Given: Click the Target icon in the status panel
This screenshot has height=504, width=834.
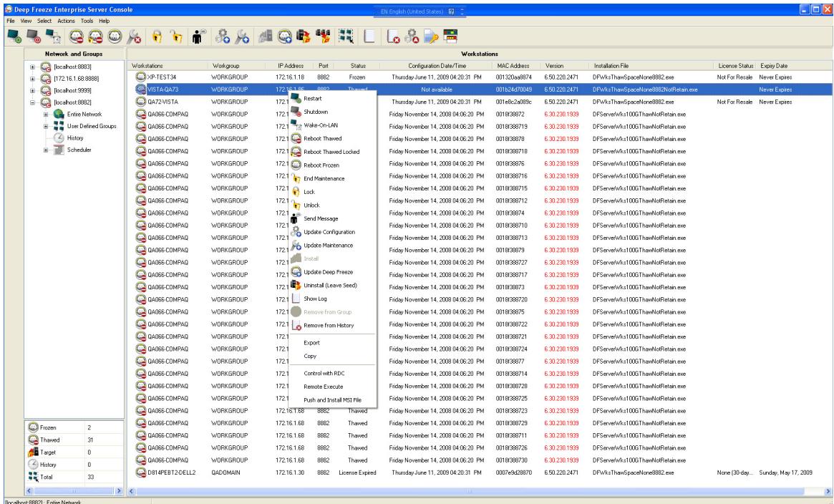Looking at the screenshot, I should pos(33,452).
